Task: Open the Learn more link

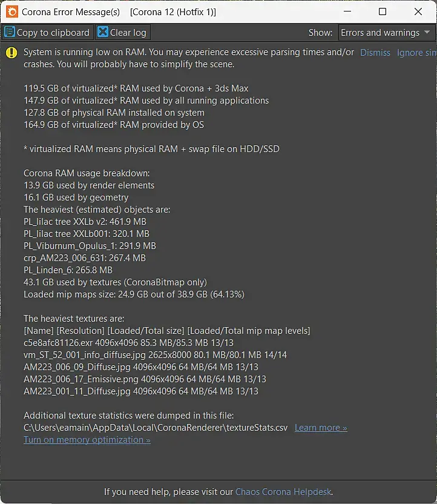Action: pos(321,428)
